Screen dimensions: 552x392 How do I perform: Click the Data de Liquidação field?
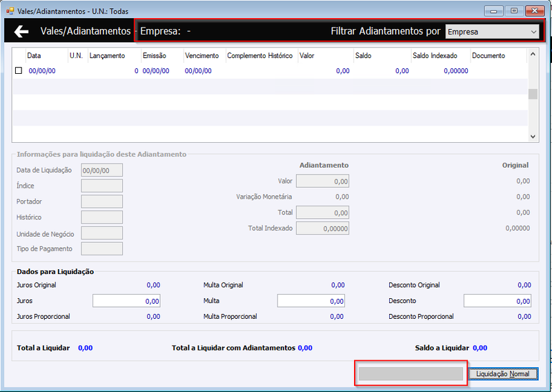pos(101,170)
